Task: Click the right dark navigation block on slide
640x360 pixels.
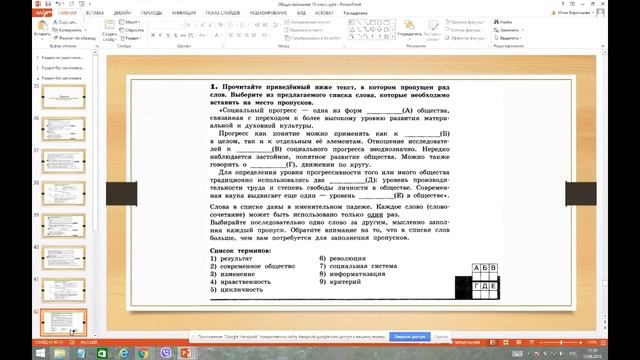Action: tap(581, 193)
